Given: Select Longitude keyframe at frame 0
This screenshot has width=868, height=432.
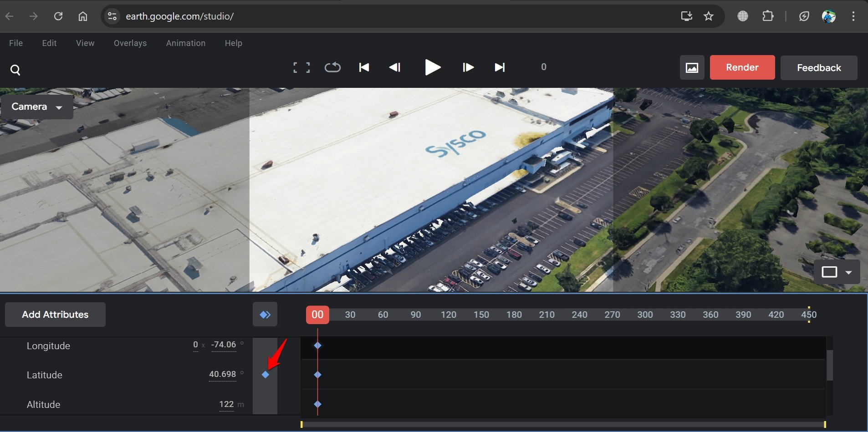Looking at the screenshot, I should point(318,346).
